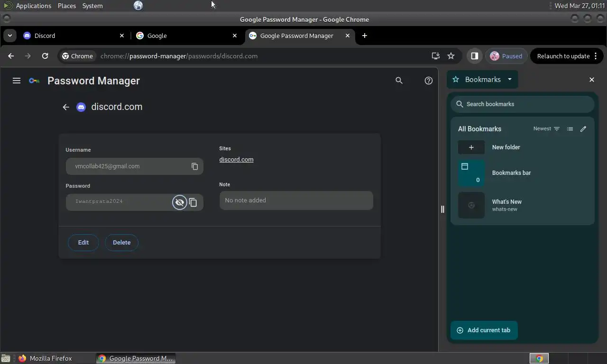Select Google Password Manager taskbar entry
This screenshot has width=607, height=364.
coord(136,358)
